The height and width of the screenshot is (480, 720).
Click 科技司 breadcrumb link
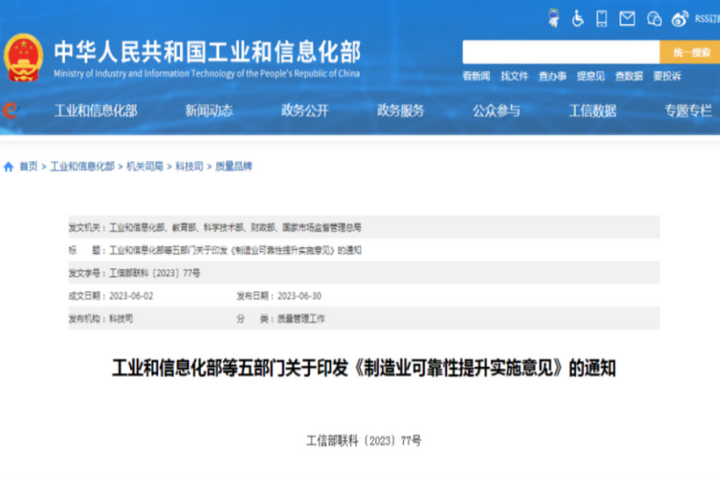[189, 166]
